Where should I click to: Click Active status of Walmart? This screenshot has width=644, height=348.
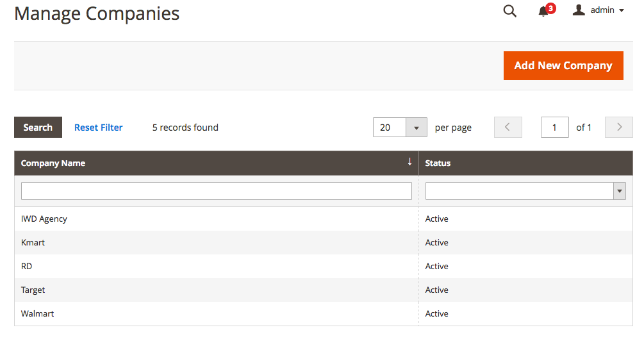pos(436,314)
